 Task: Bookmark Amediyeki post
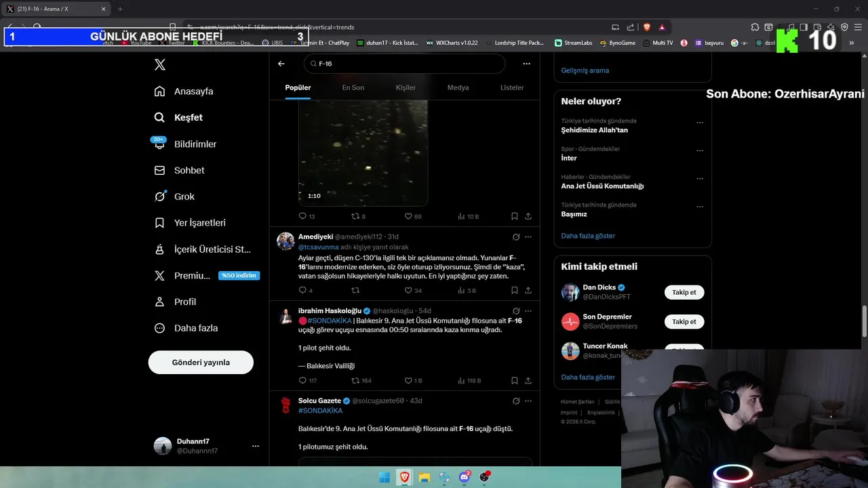[x=515, y=290]
